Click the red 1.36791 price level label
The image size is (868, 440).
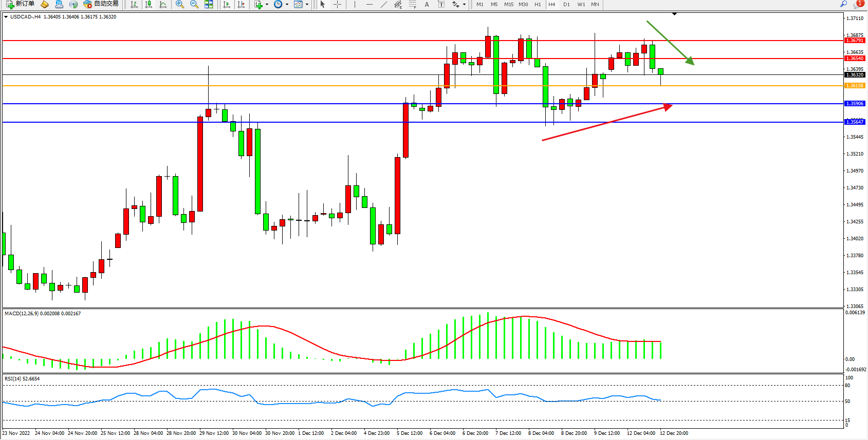point(855,41)
